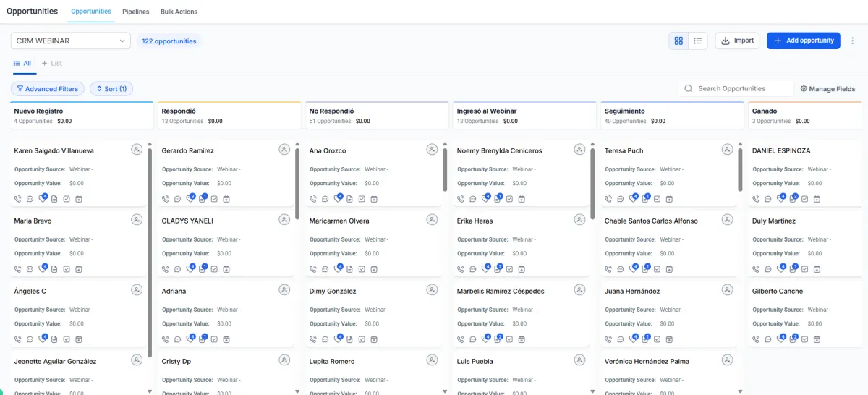Click owner icon on Jeanette Aguilar González card
The height and width of the screenshot is (395, 868).
tap(137, 360)
